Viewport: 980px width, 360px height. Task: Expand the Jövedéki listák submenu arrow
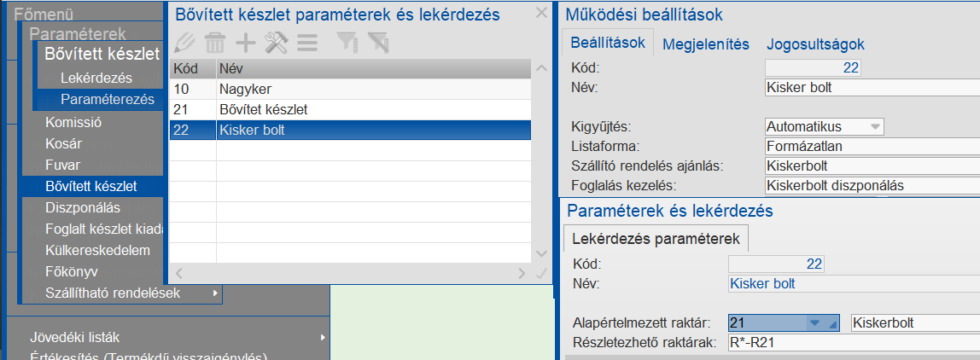tap(323, 338)
